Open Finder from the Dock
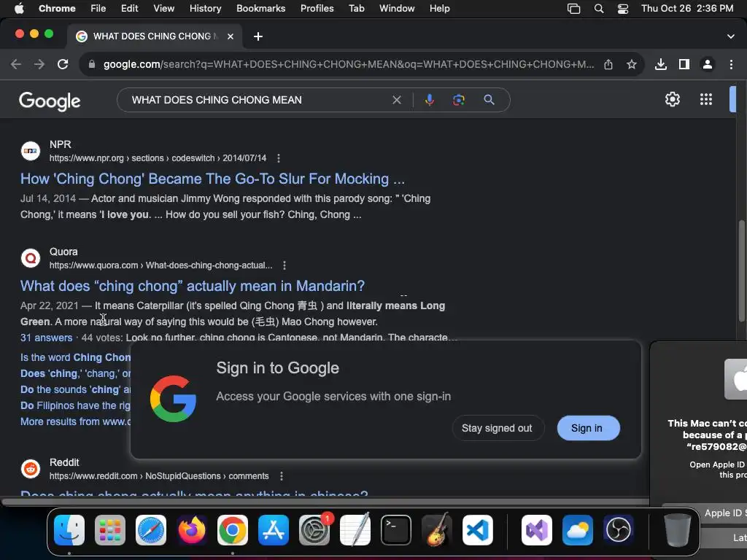Screen dimensions: 747x560 point(69,530)
